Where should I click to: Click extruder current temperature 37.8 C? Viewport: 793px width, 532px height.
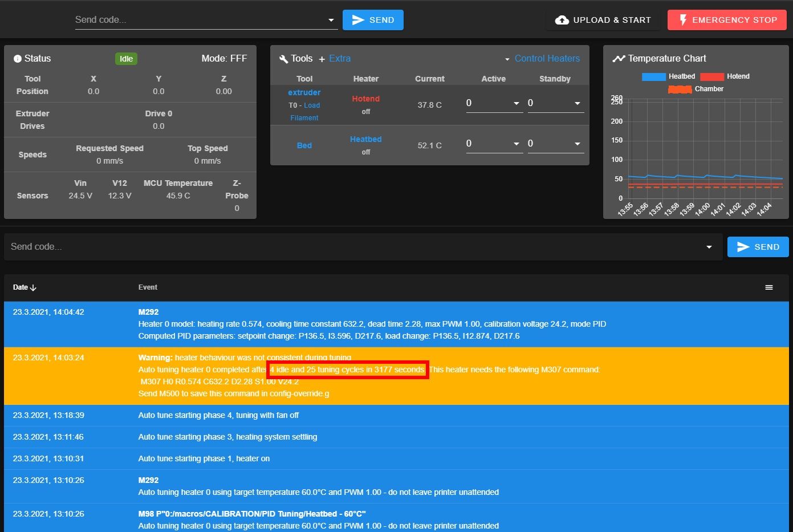(x=430, y=105)
